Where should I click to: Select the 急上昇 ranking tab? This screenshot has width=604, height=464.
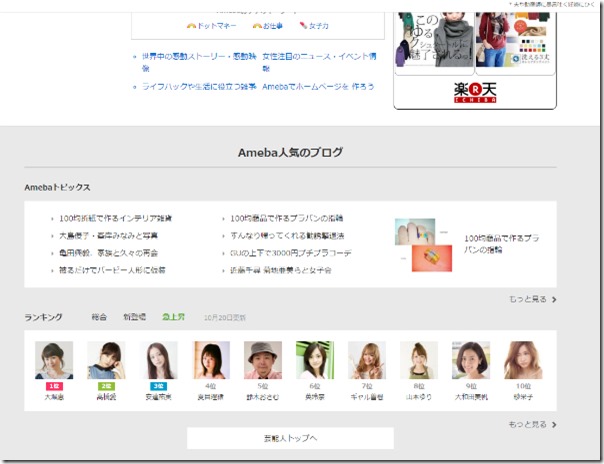(173, 317)
